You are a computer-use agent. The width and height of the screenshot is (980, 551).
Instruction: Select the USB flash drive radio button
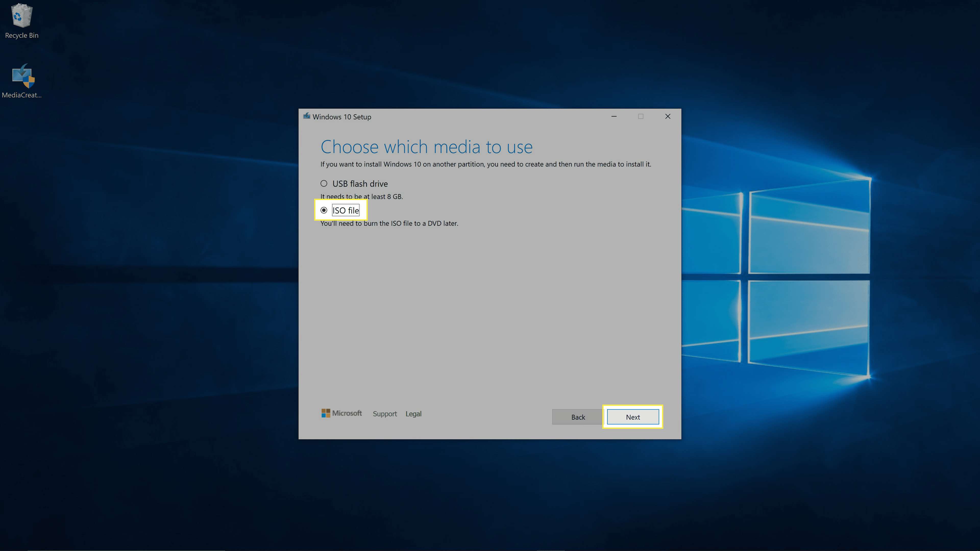[324, 184]
